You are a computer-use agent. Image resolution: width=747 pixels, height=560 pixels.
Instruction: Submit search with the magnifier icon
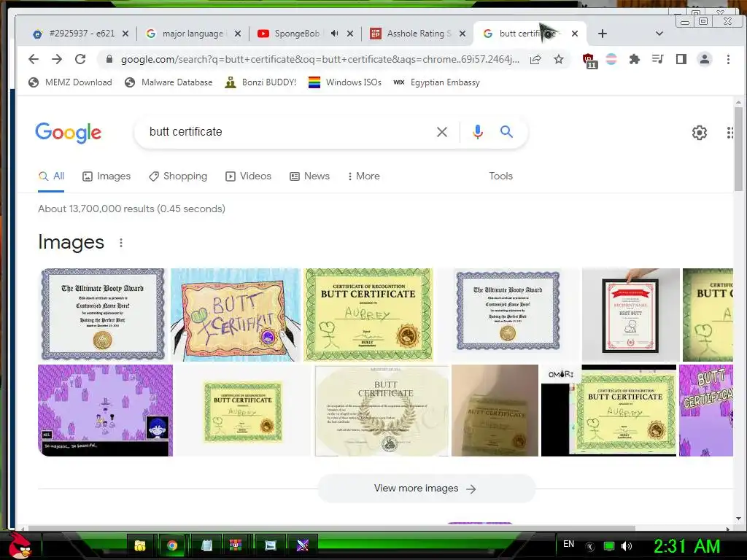(x=506, y=132)
